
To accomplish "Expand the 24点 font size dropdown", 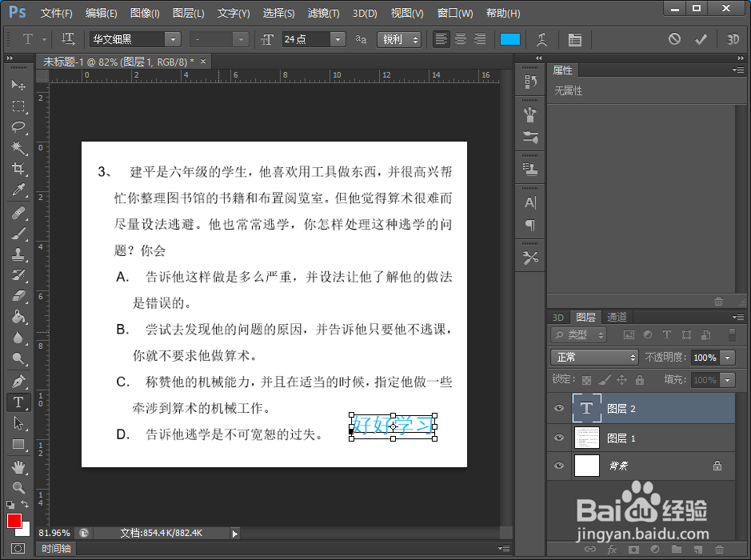I will [x=338, y=39].
